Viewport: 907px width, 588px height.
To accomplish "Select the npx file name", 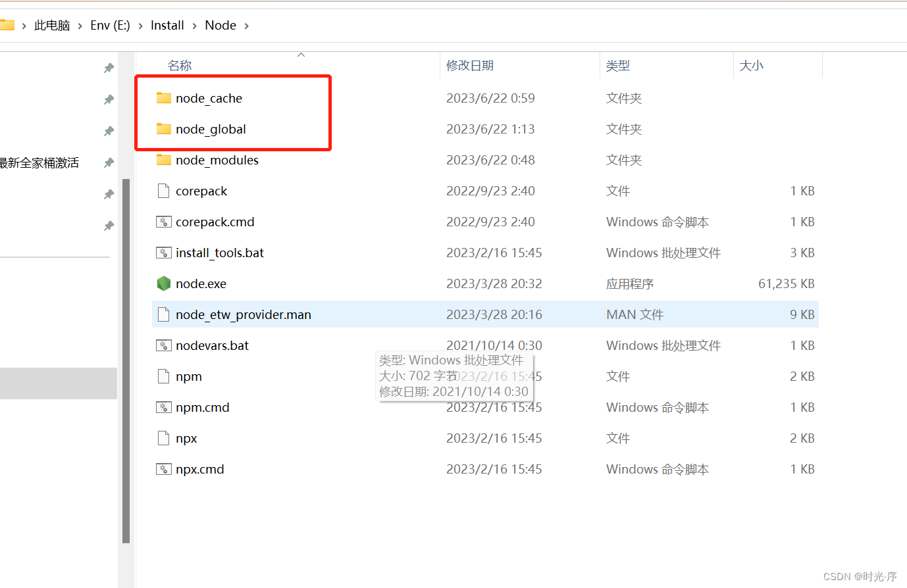I will (x=186, y=439).
